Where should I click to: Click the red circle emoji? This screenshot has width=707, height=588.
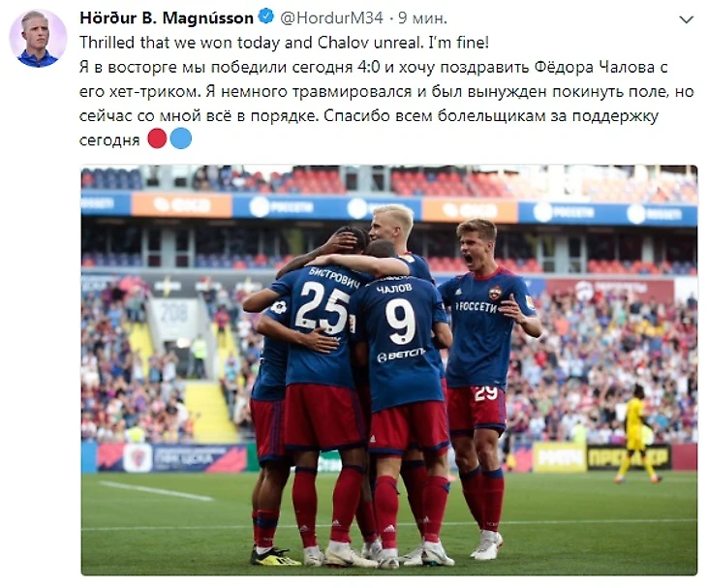(157, 139)
